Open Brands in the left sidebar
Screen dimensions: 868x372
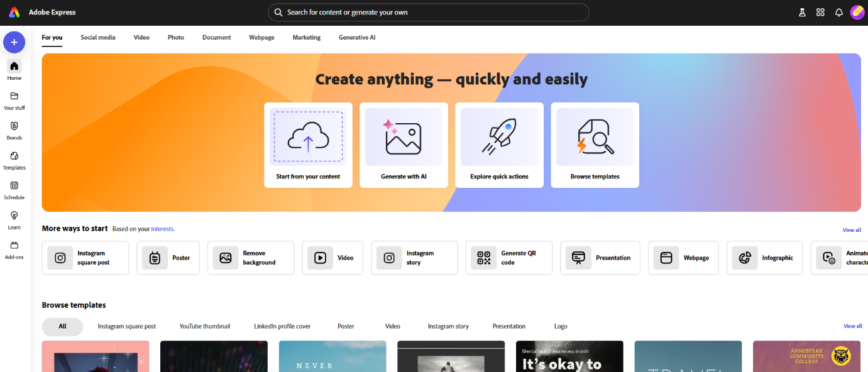click(x=14, y=130)
